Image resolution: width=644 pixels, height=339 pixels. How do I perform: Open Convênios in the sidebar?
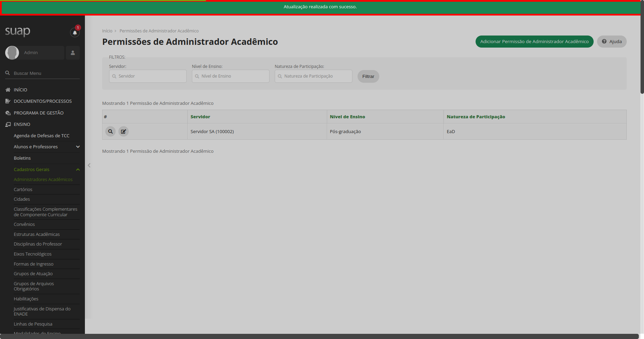click(24, 224)
